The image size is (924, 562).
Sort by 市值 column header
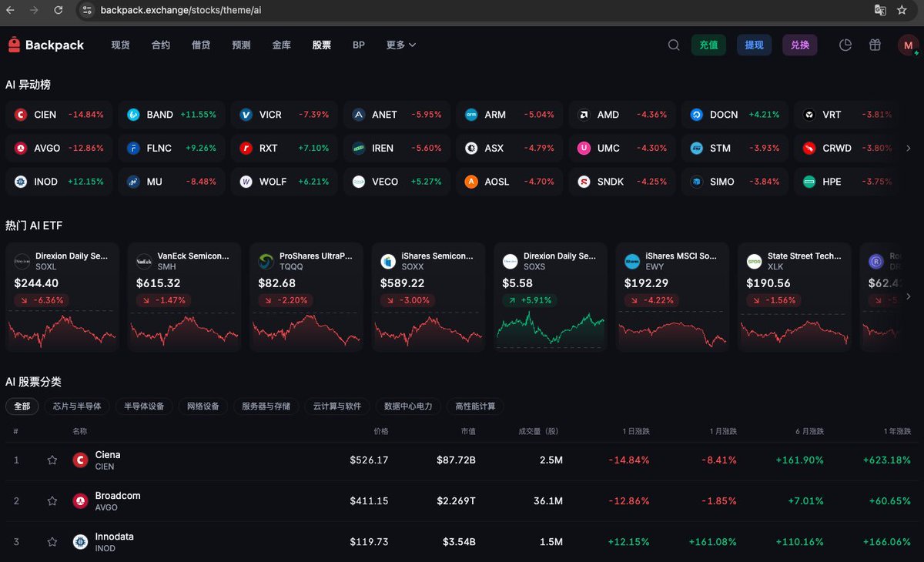pos(468,431)
